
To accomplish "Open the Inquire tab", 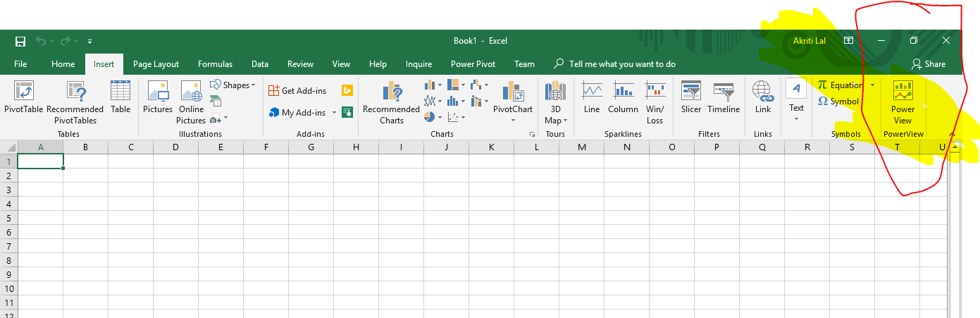I will point(418,64).
